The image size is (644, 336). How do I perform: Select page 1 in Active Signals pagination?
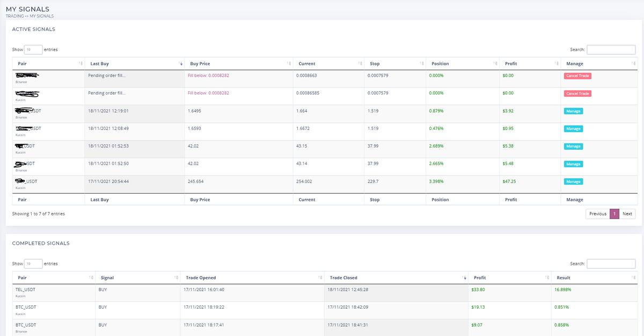(614, 214)
